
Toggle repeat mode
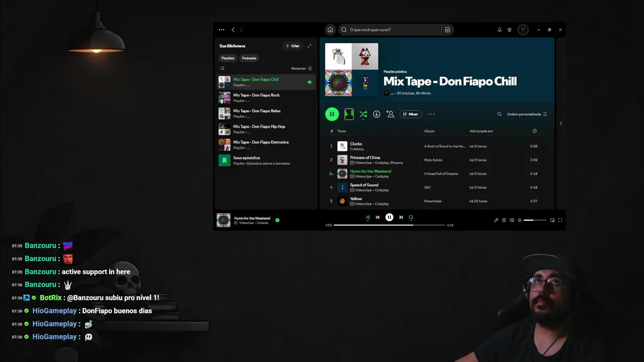[x=411, y=218]
